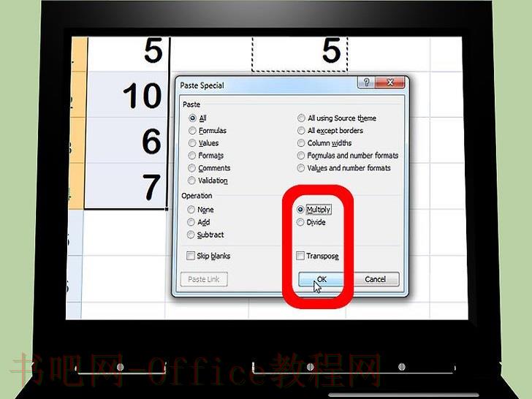Choose All using Source theme
This screenshot has width=532, height=399.
(x=301, y=118)
